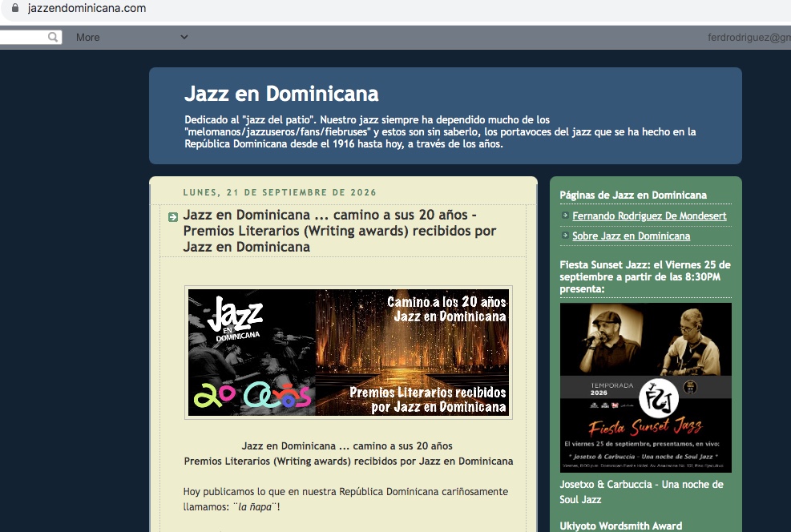Screen dimensions: 791x532
Task: Click the 'Páginas de Jazz en Dominicana' heading
Action: click(633, 195)
